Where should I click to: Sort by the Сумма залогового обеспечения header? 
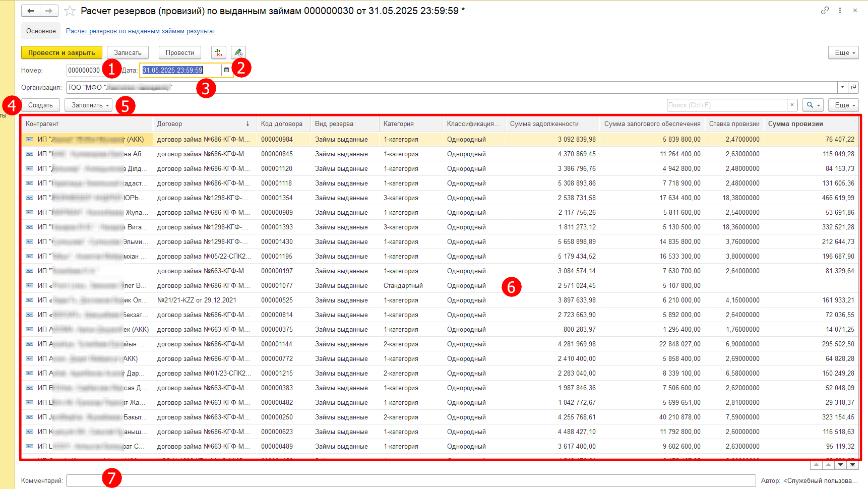pyautogui.click(x=652, y=124)
